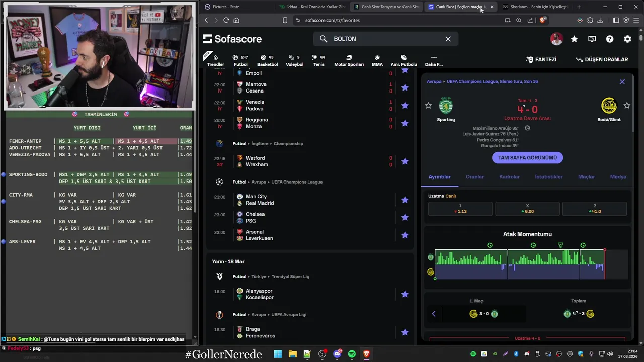Open Man City vs Real Madrid match row
Image resolution: width=644 pixels, height=362 pixels.
[310, 200]
